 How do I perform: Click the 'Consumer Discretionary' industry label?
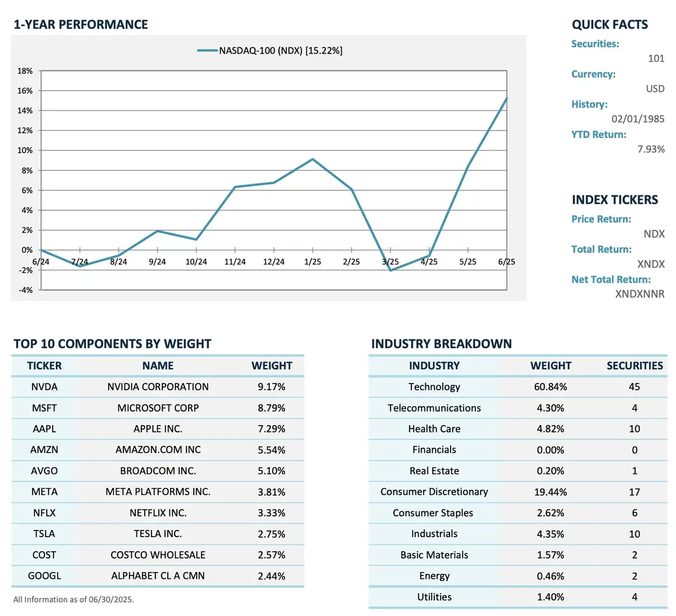(434, 492)
